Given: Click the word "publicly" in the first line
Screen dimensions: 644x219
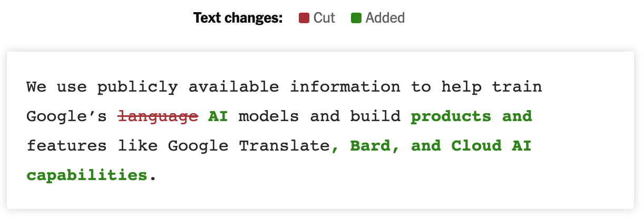Looking at the screenshot, I should click(x=137, y=86).
